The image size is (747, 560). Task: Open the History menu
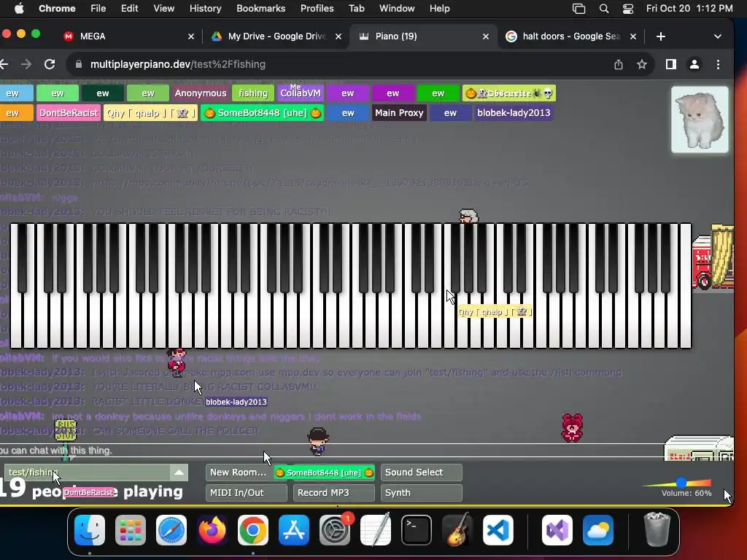pos(205,9)
